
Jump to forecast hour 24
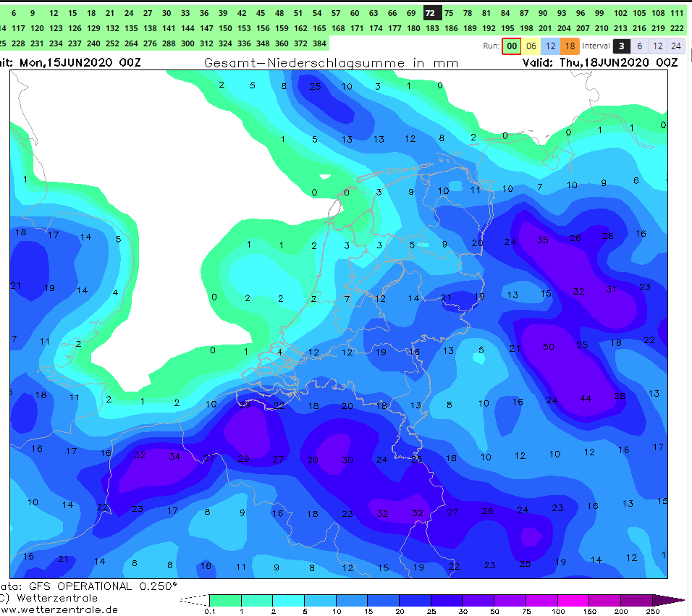[x=129, y=13]
